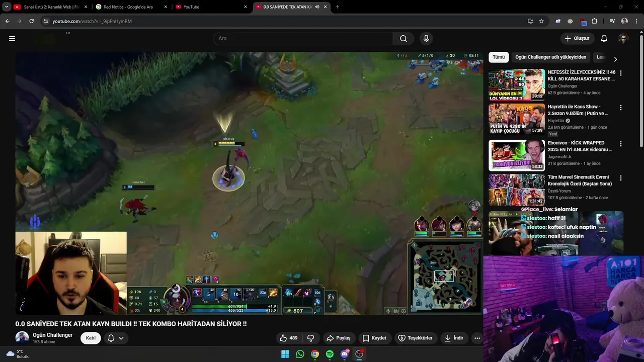Open a new browser tab

337,7
